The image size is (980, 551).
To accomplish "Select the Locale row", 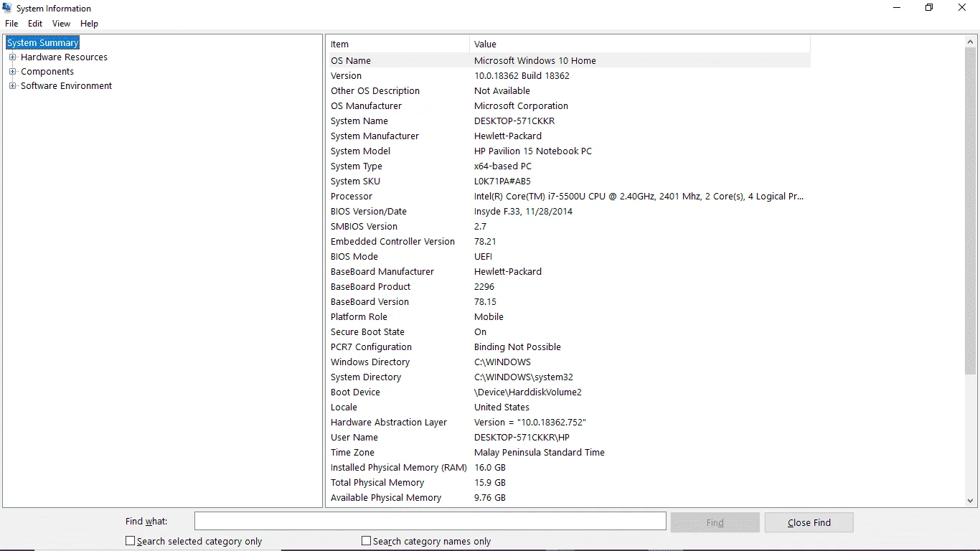I will [x=570, y=408].
